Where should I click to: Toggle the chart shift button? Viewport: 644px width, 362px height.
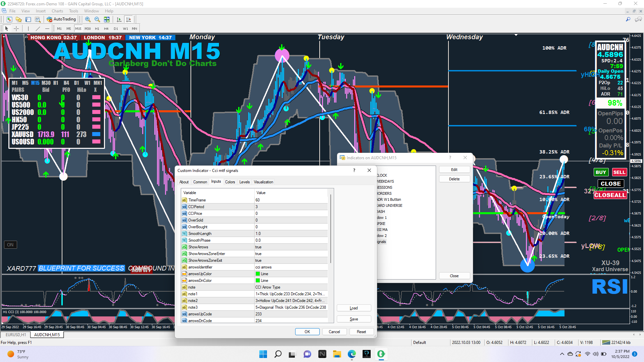(128, 19)
